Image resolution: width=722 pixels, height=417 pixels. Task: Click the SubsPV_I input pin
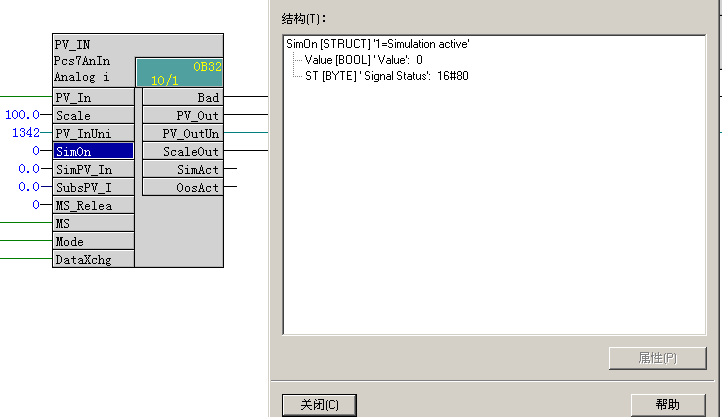pos(92,187)
